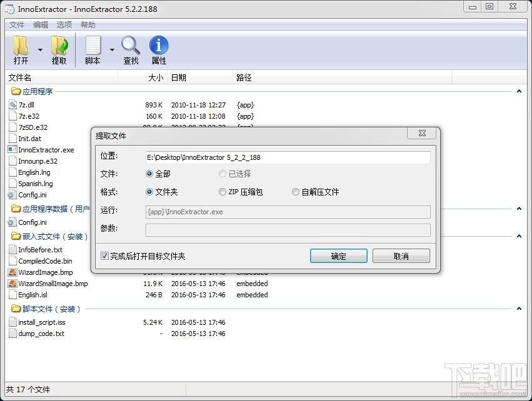532x401 pixels.
Task: Click the 2010-11-18 12:08 date of 7z.e32
Action: click(x=198, y=116)
